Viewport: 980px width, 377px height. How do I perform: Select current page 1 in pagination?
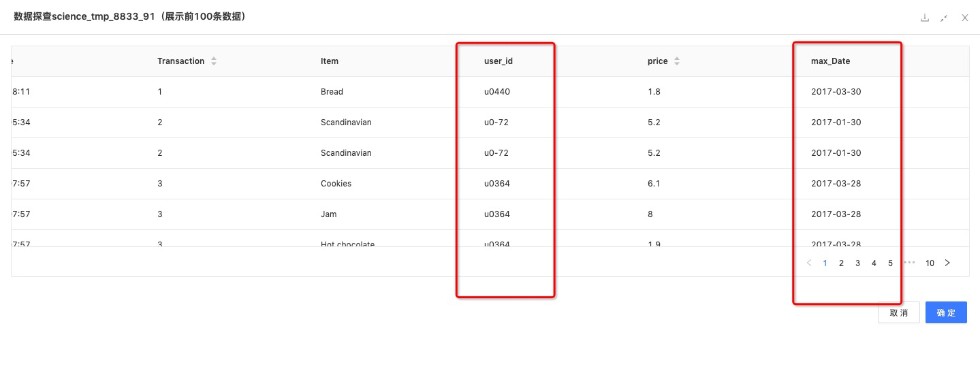tap(825, 263)
